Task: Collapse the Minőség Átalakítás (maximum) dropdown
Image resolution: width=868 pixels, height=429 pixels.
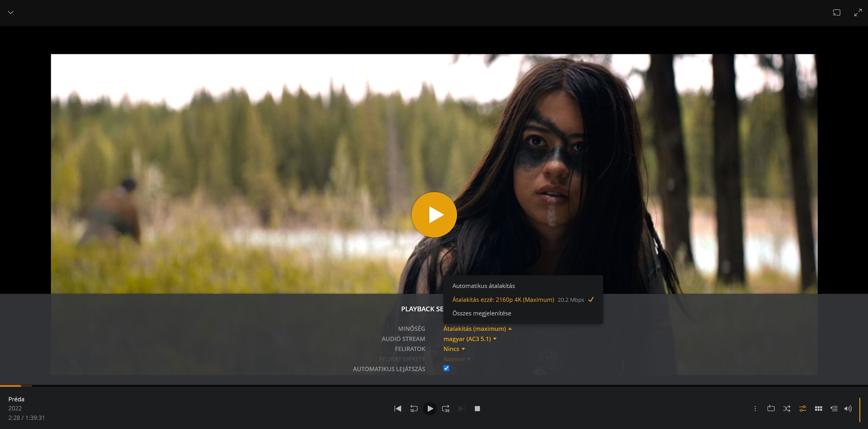Action: (x=477, y=329)
